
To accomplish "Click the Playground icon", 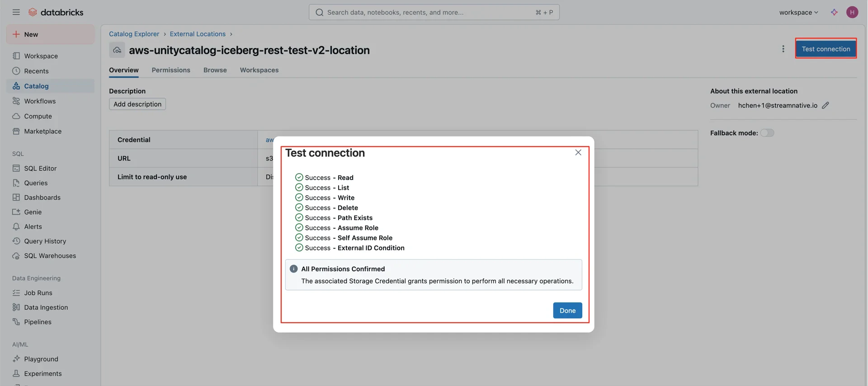I will [x=16, y=359].
